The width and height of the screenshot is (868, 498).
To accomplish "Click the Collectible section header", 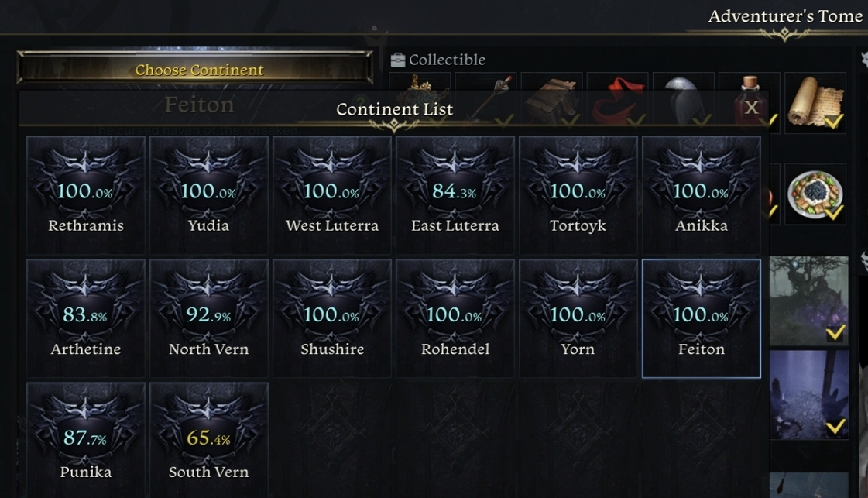I will [438, 60].
